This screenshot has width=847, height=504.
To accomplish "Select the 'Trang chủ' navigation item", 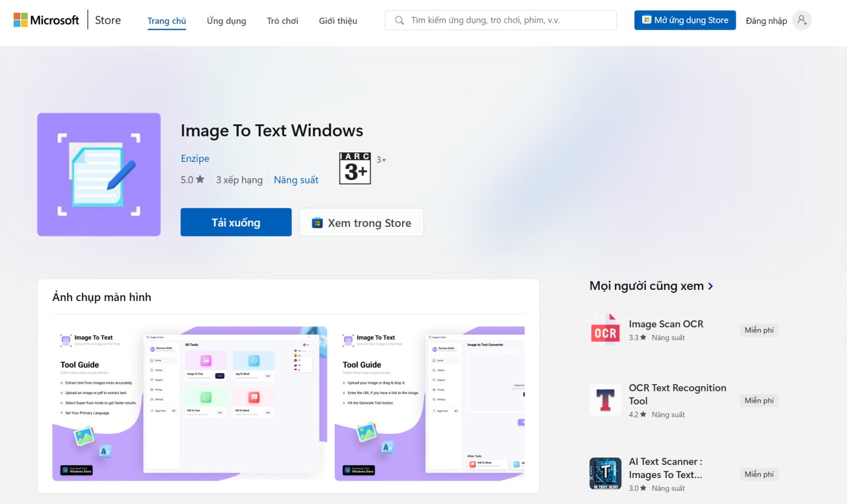I will (166, 21).
